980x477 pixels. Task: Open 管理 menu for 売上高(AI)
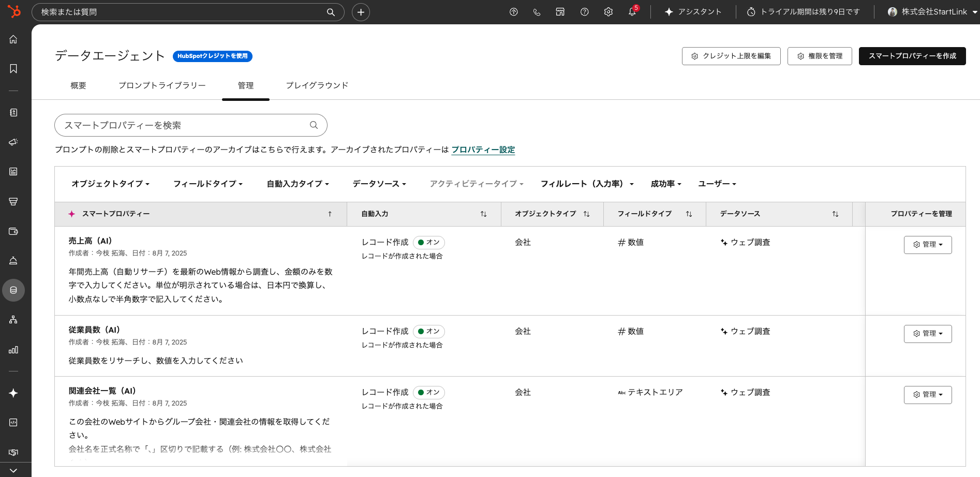928,245
